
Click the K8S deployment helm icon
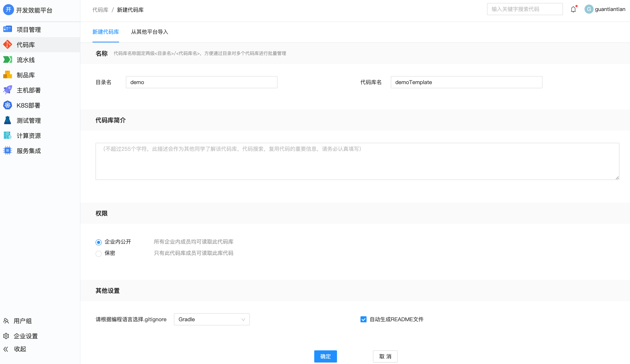8,105
